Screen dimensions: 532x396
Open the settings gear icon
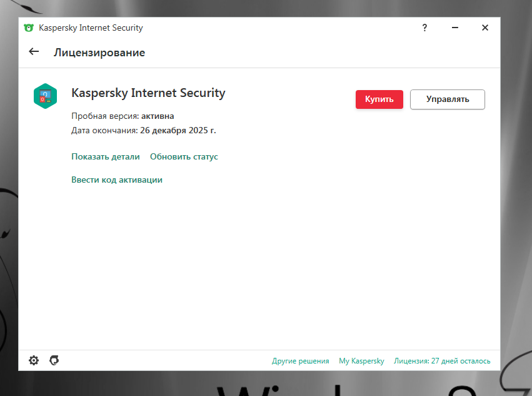(x=34, y=360)
